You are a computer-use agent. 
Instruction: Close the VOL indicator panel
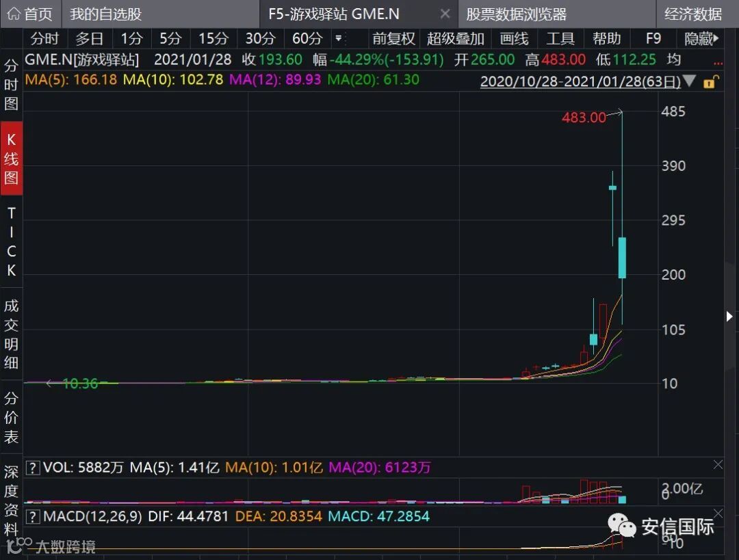point(718,465)
